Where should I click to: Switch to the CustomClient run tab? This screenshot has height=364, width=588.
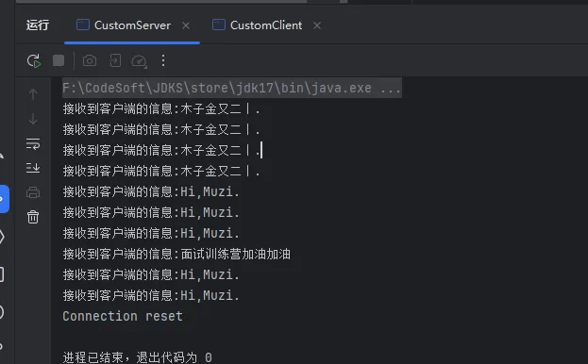(258, 25)
